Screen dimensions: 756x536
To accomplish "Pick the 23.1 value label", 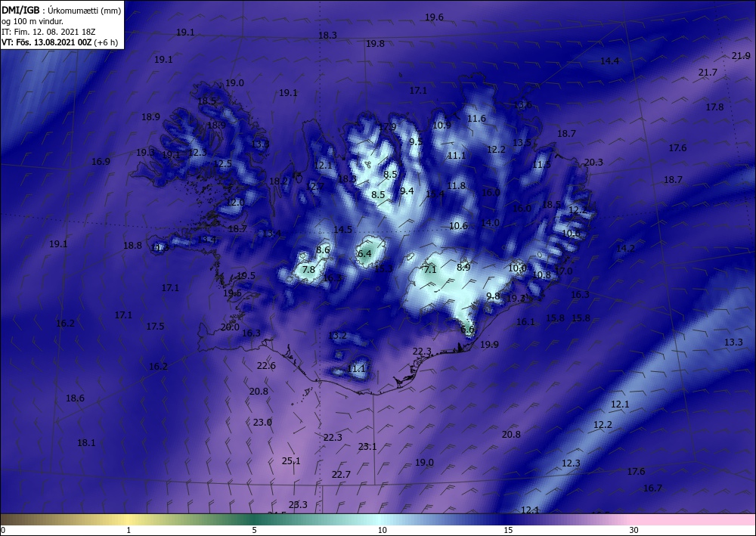I will (x=367, y=447).
